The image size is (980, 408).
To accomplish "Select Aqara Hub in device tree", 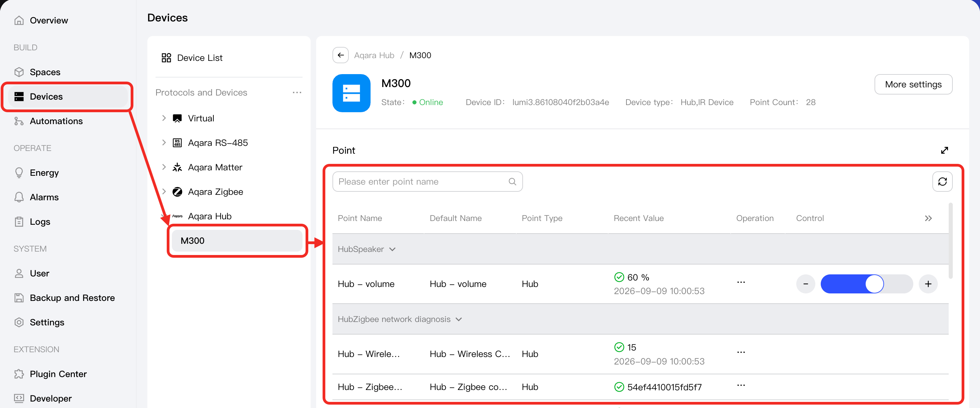I will (210, 216).
